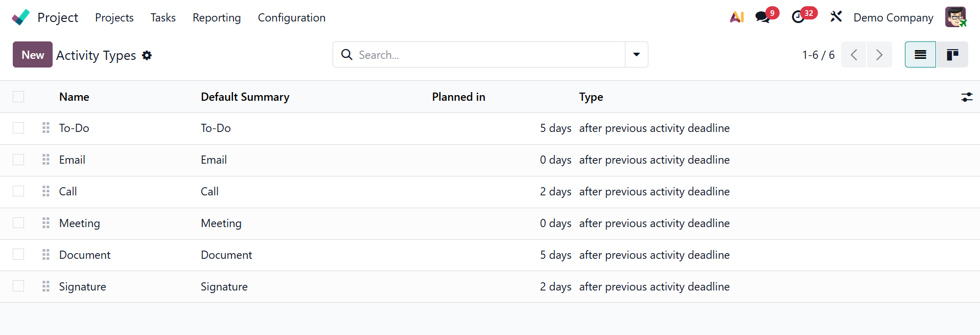Open the Configuration menu
Image resolution: width=980 pixels, height=335 pixels.
[x=291, y=18]
